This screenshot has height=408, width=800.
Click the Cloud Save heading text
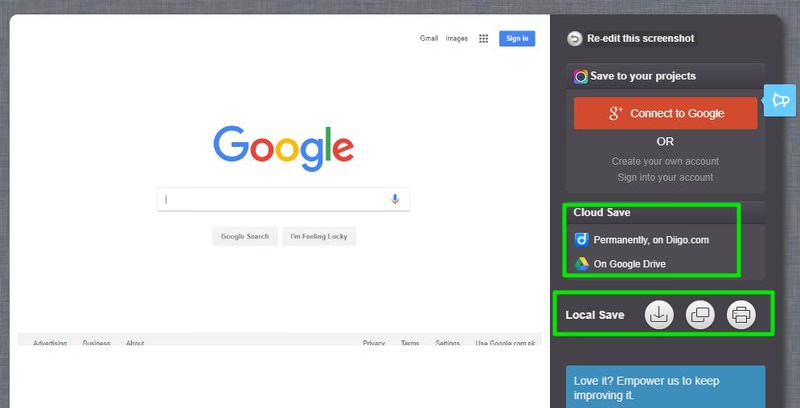pyautogui.click(x=602, y=212)
